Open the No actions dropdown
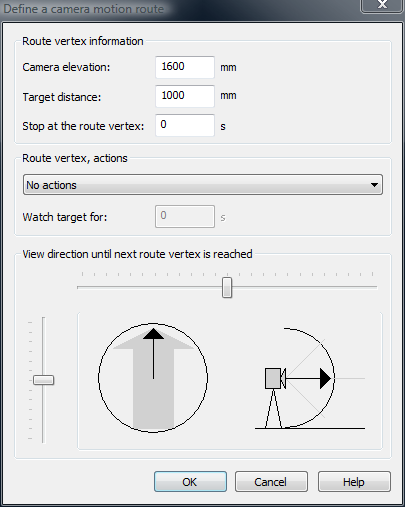 (203, 185)
